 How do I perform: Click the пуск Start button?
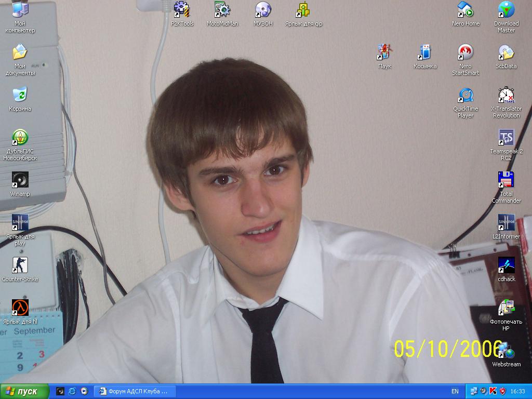tap(24, 391)
